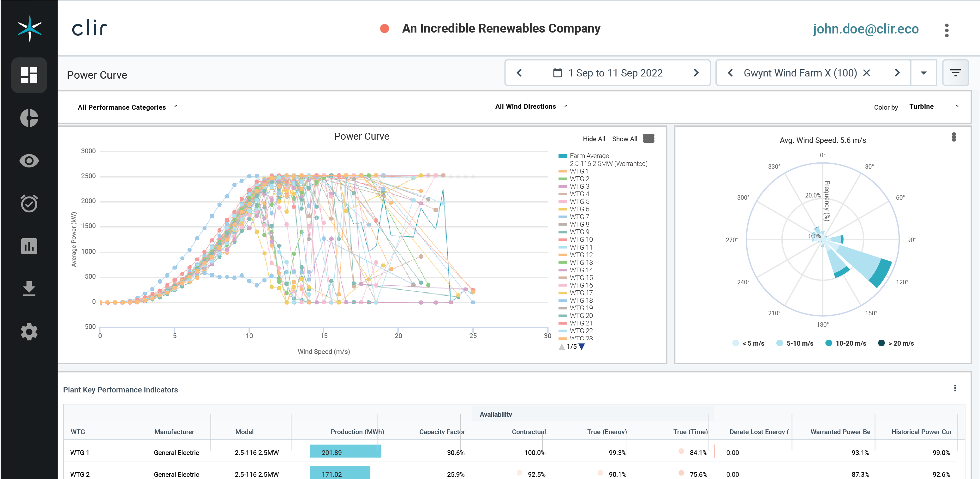Go to previous date range arrow
980x479 pixels.
(x=519, y=73)
